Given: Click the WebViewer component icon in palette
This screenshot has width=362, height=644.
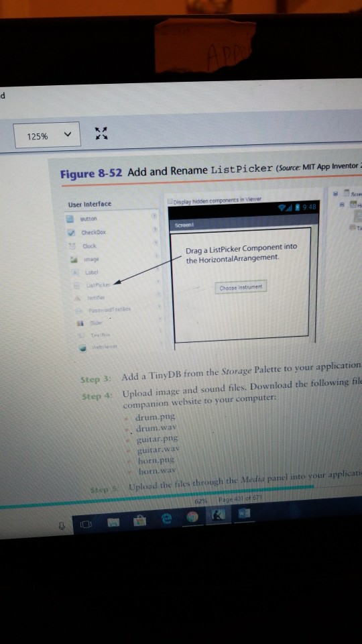Looking at the screenshot, I should (83, 348).
